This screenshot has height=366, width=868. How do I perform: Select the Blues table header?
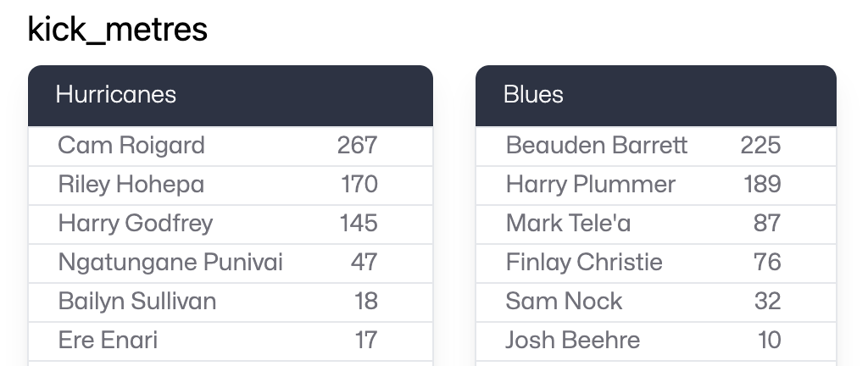click(533, 94)
